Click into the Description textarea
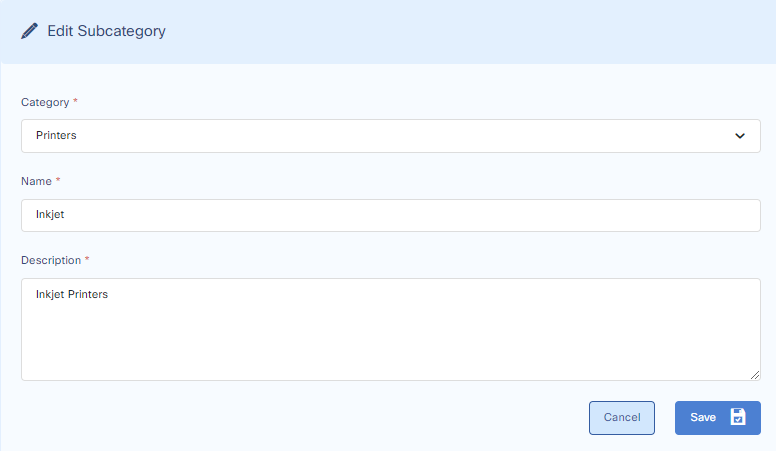Image resolution: width=776 pixels, height=451 pixels. click(x=390, y=329)
